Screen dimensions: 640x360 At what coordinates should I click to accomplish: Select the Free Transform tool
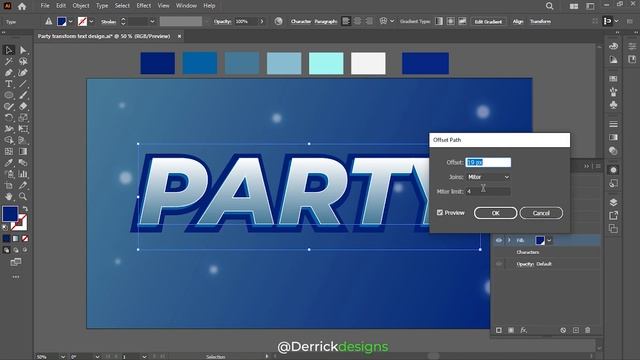(23, 129)
